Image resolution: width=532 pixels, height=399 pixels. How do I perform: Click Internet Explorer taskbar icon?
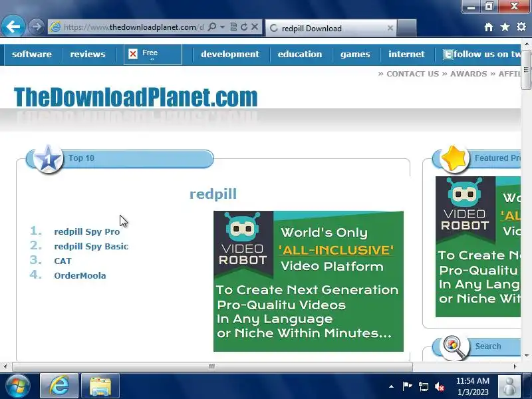click(x=59, y=386)
